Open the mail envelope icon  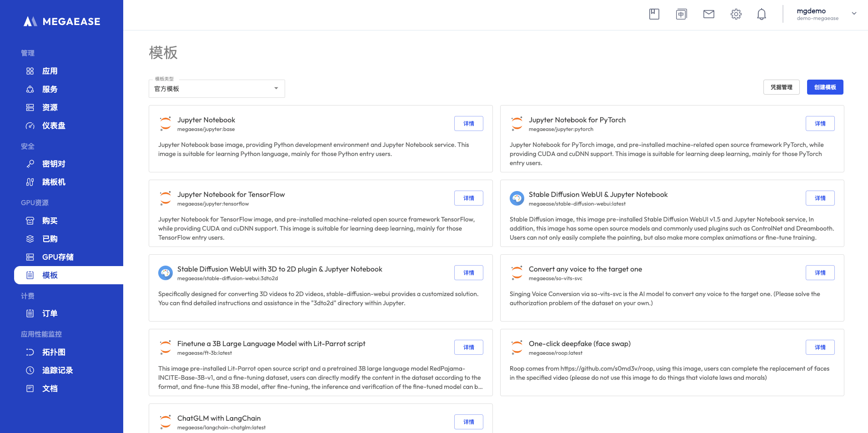point(708,14)
